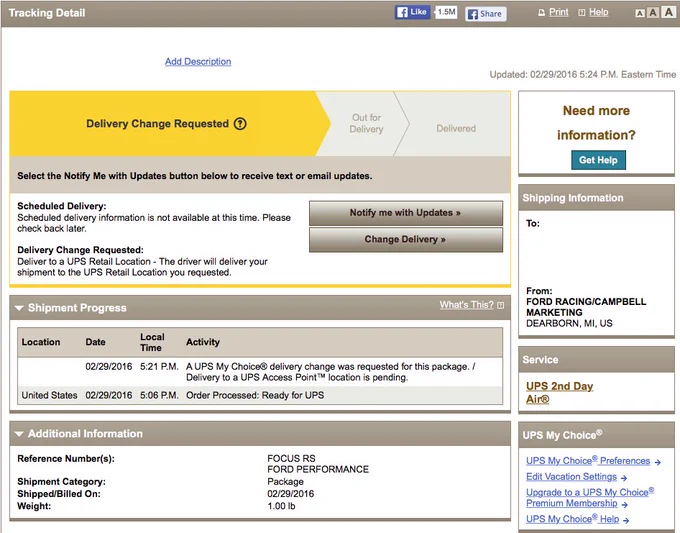Click the popup icon beside What's This?
The image size is (680, 533).
point(500,305)
